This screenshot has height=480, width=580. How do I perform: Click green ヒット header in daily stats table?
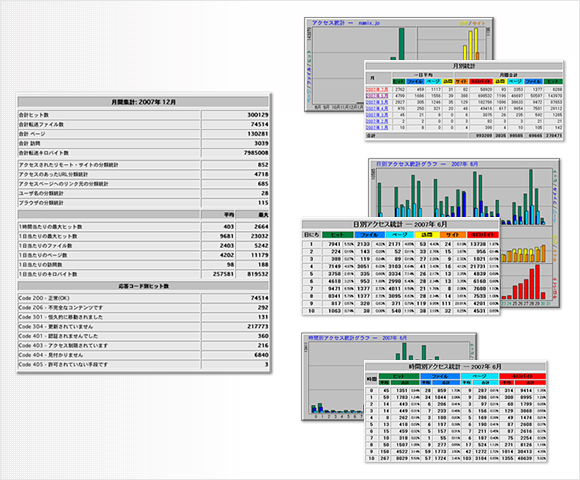pos(337,234)
